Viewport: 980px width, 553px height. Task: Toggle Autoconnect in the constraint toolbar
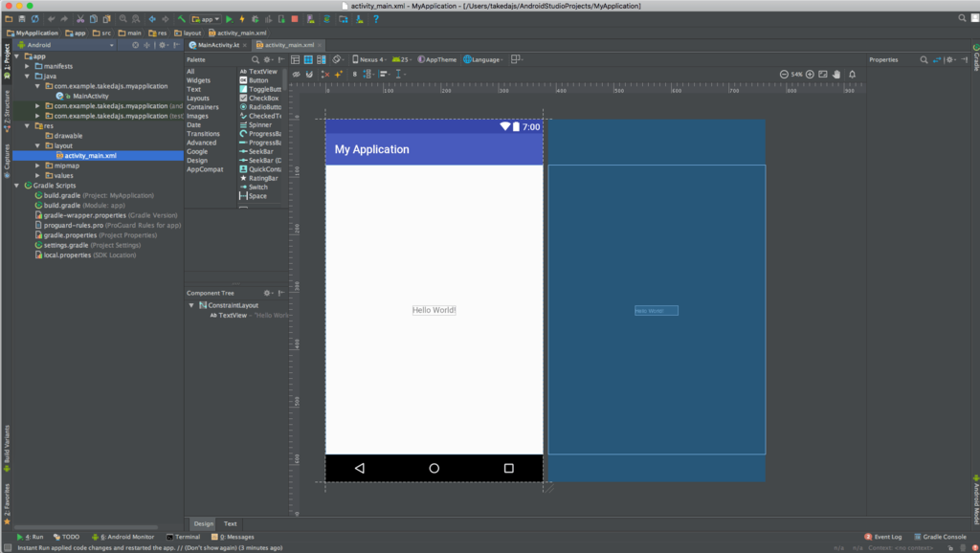pyautogui.click(x=309, y=75)
